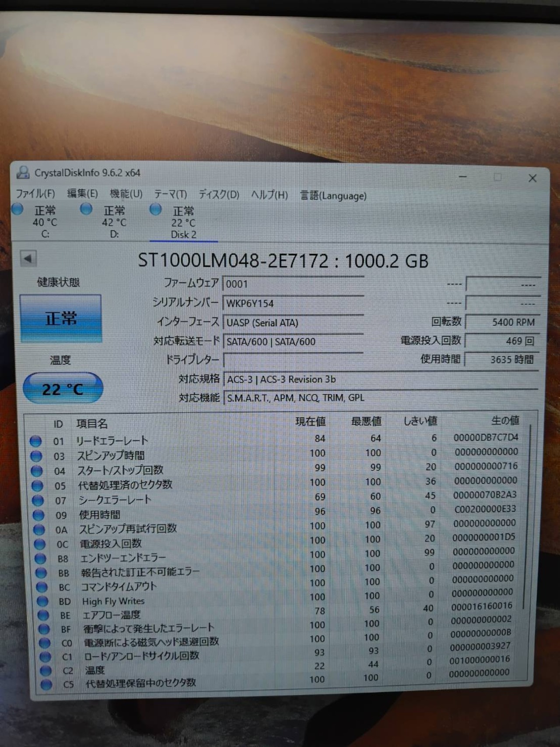Click the 対応規格 field ACS-3 Revision 3b

tap(381, 379)
